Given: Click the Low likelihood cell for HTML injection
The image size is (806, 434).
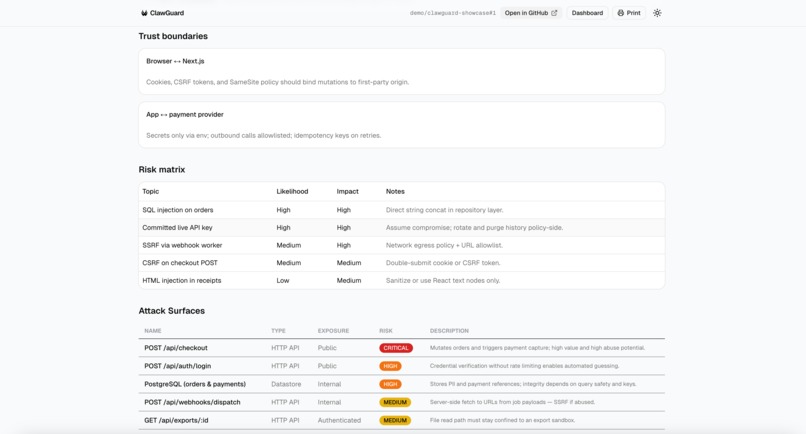Looking at the screenshot, I should point(283,280).
